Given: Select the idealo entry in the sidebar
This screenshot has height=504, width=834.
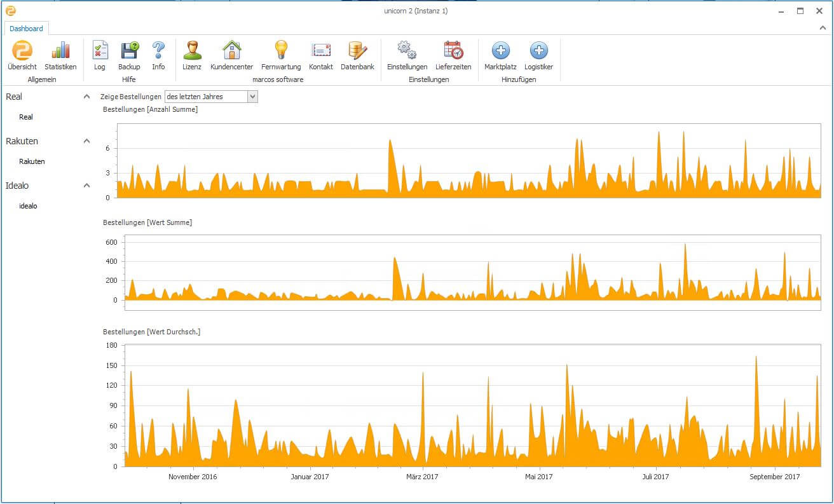Looking at the screenshot, I should click(27, 205).
